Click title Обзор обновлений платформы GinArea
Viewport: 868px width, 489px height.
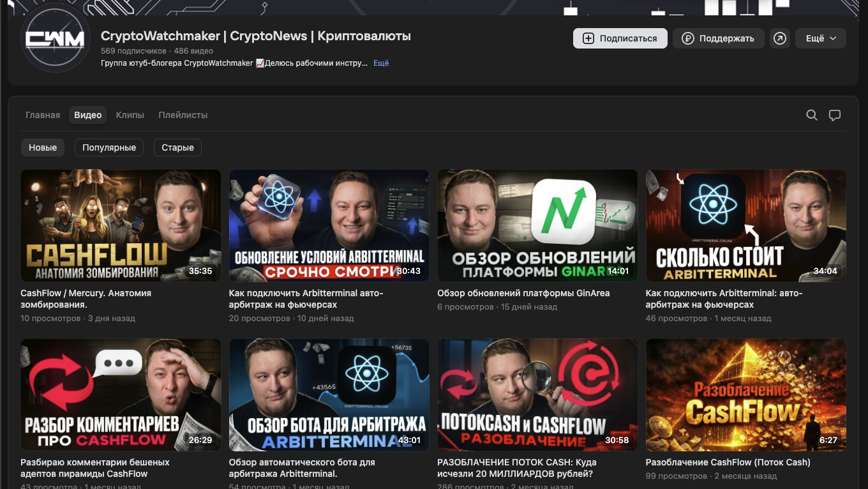[x=523, y=293]
